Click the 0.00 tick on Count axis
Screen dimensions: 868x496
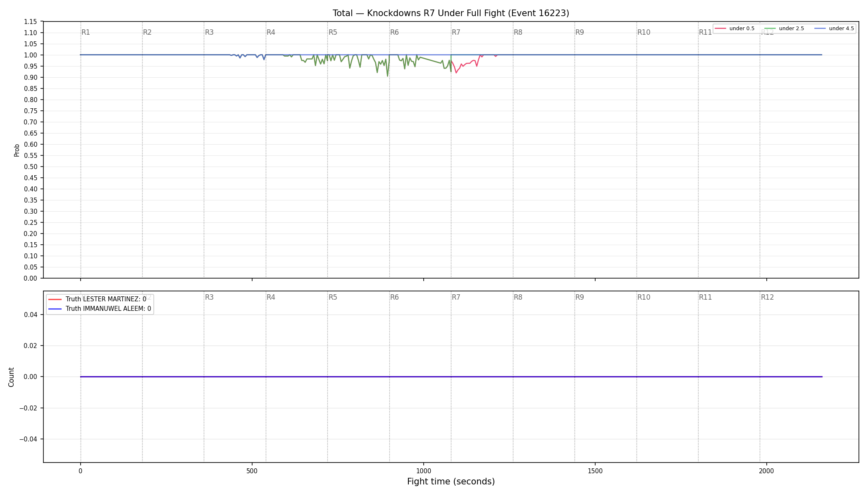(31, 377)
